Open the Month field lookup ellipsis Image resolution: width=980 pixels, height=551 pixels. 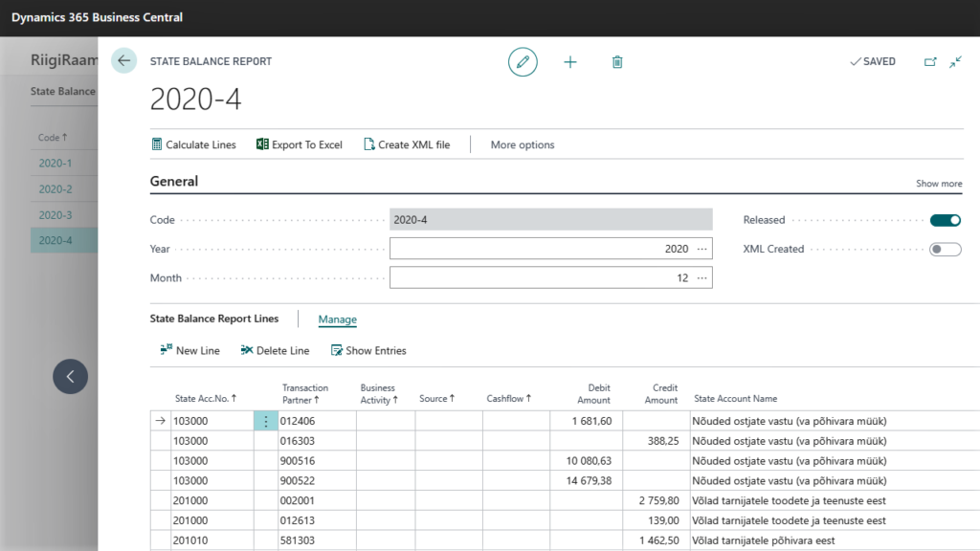point(702,278)
